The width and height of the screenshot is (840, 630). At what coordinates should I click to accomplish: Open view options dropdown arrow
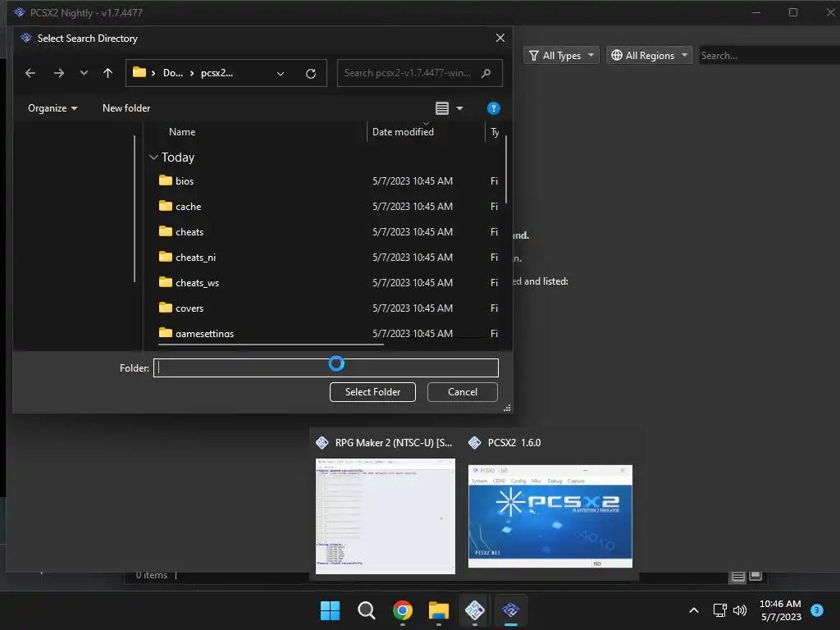click(x=459, y=108)
